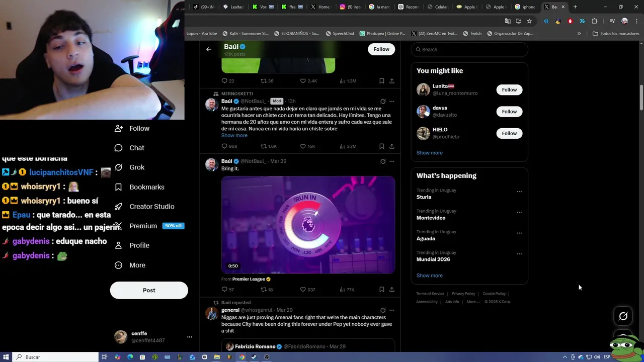Show hidden bookmarks via the overflow chevron
The width and height of the screenshot is (644, 362).
[579, 34]
